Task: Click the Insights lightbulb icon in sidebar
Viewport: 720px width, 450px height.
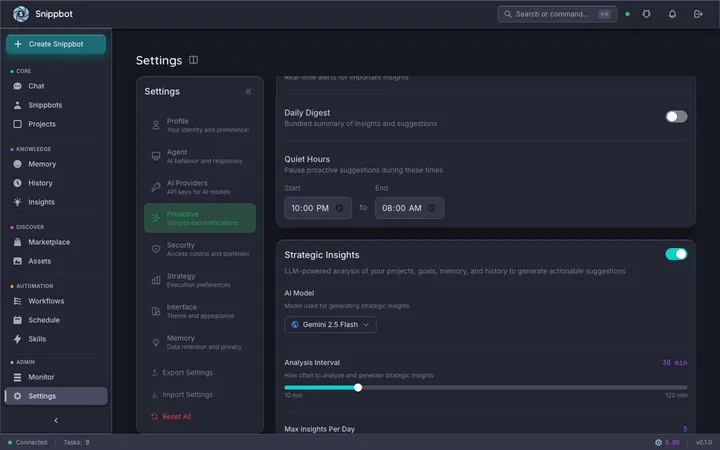Action: pyautogui.click(x=17, y=202)
